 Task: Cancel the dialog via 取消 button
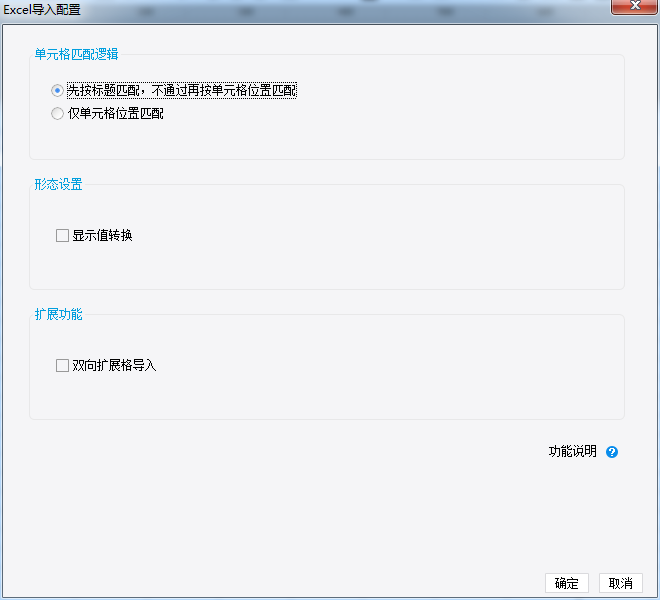[620, 583]
